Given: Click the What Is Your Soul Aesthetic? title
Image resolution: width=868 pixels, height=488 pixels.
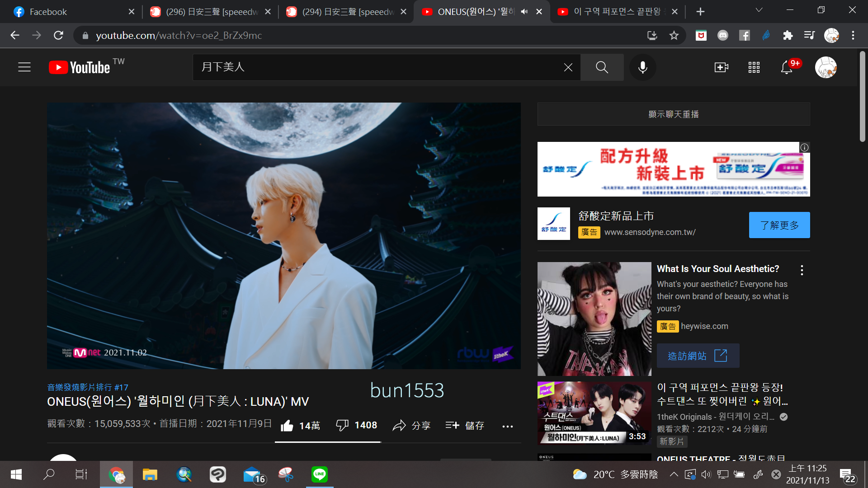Looking at the screenshot, I should pos(718,269).
